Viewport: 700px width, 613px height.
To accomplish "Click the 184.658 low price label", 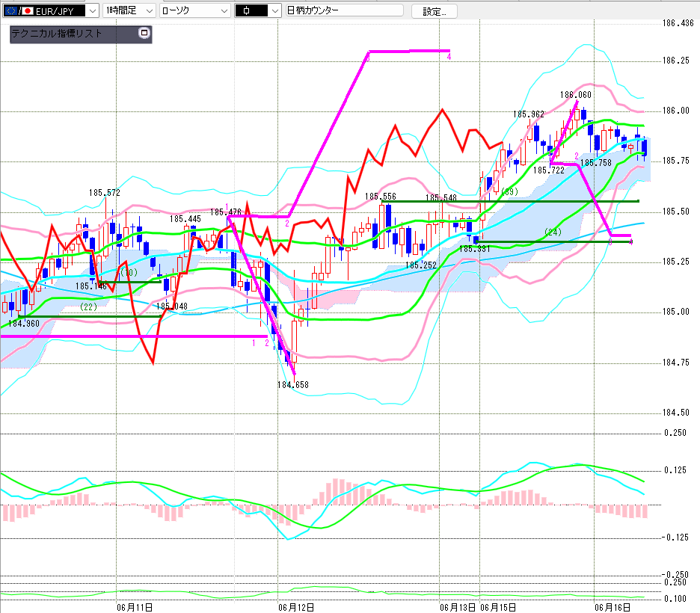I will click(293, 384).
